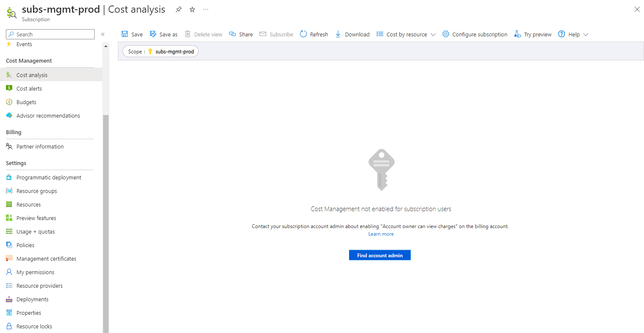
Task: Click the Usage + quotas icon
Action: coord(9,231)
